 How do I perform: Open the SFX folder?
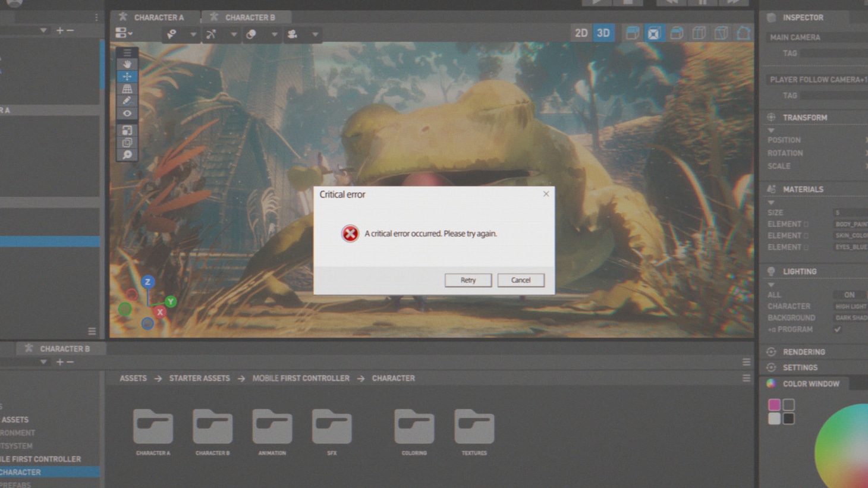pos(332,432)
